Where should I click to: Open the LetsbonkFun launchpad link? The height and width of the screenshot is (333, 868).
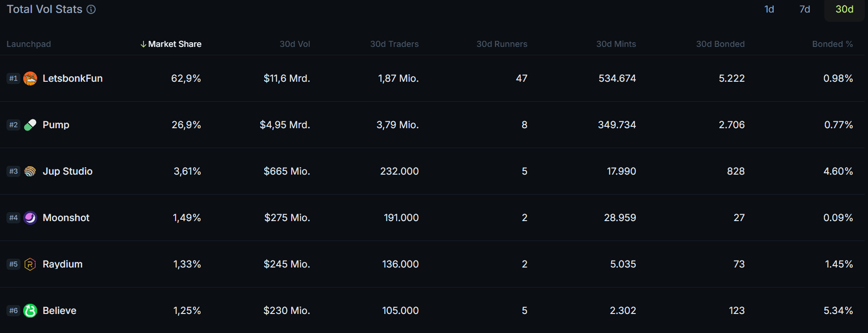click(x=72, y=78)
